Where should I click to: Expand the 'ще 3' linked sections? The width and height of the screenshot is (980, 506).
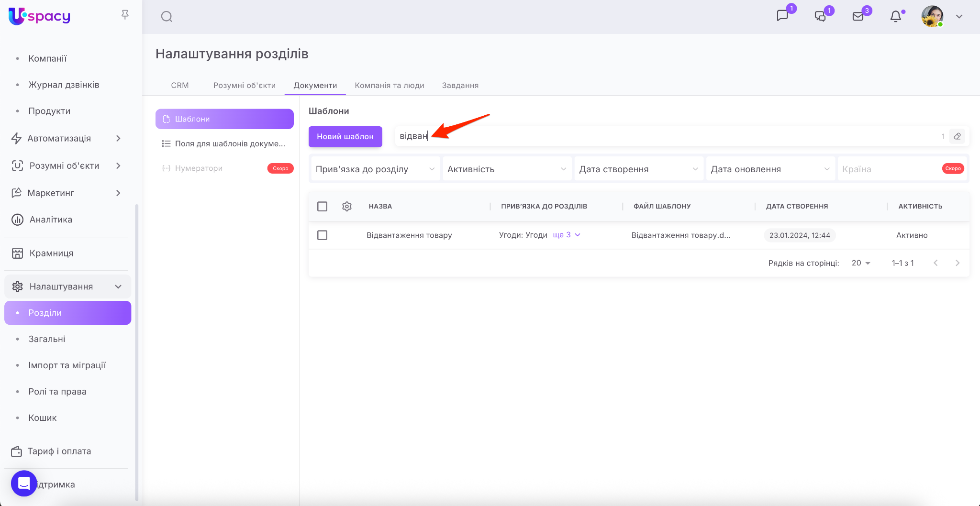[567, 235]
